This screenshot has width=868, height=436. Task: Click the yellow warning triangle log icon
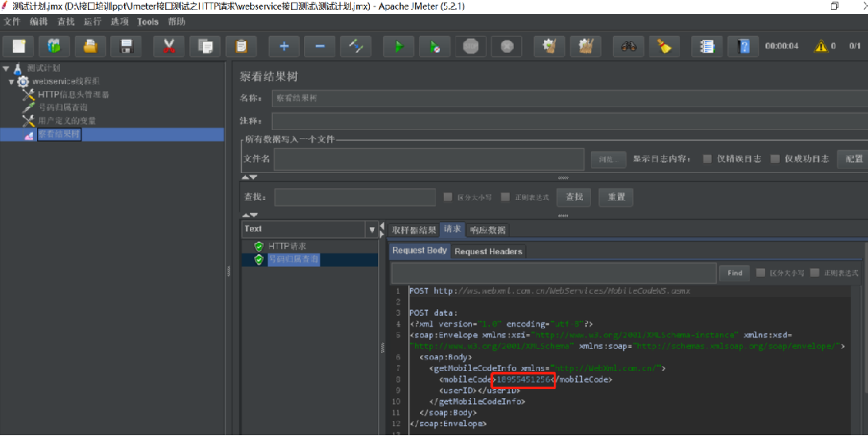pyautogui.click(x=820, y=46)
